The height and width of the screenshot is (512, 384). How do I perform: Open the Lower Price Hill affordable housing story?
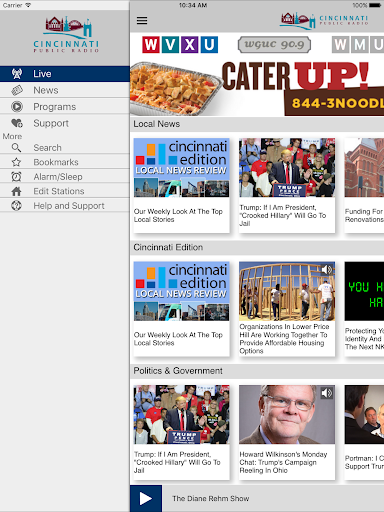pyautogui.click(x=287, y=309)
